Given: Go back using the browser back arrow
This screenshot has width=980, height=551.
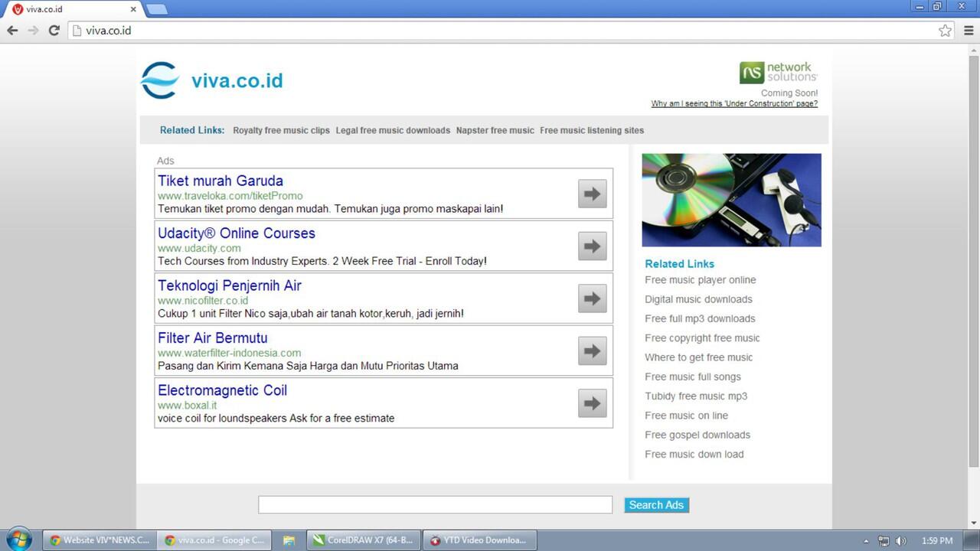Looking at the screenshot, I should (12, 31).
